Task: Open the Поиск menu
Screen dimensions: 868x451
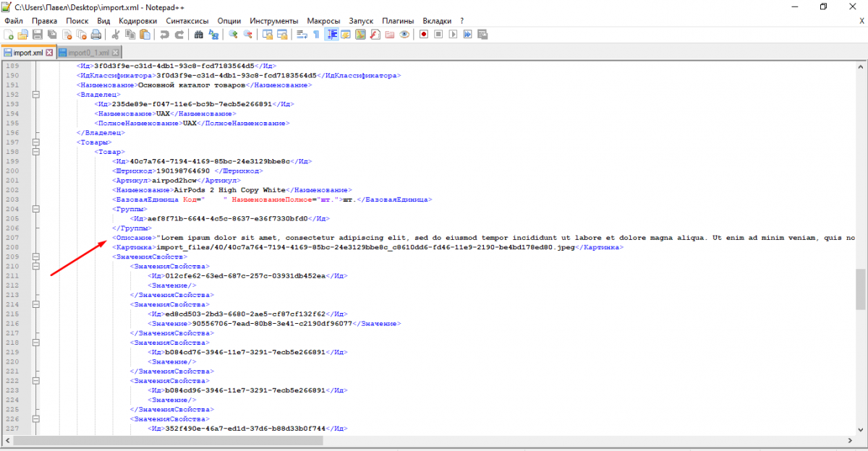Action: [77, 21]
